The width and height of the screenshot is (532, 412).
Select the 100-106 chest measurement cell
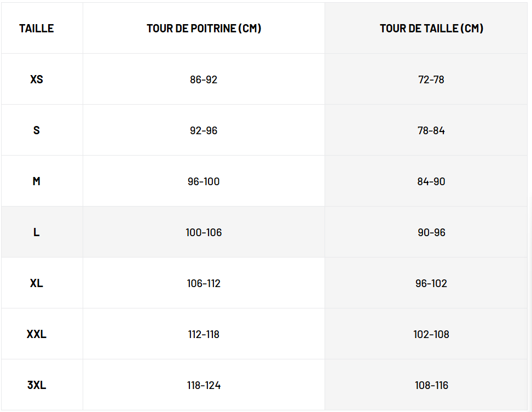click(x=204, y=232)
